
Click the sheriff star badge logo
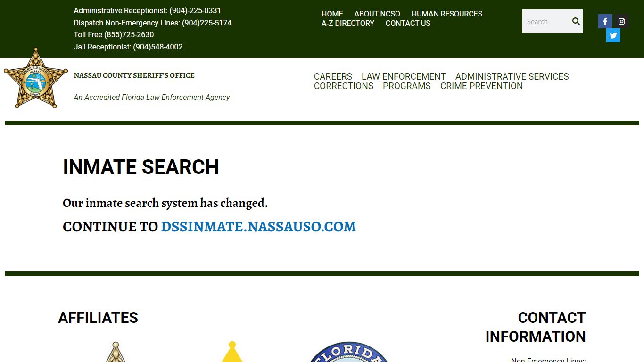36,79
